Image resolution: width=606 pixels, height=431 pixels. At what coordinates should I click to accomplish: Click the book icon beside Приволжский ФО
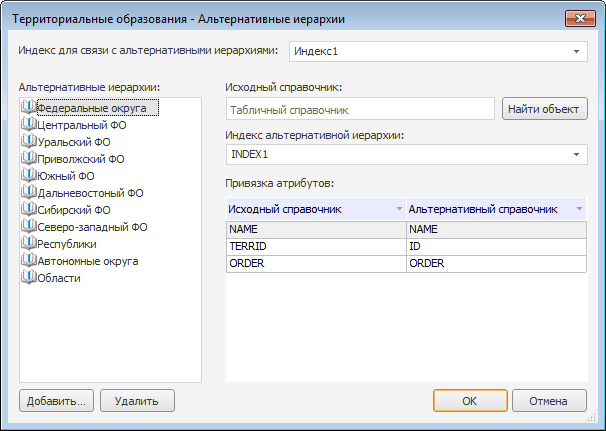pos(27,159)
